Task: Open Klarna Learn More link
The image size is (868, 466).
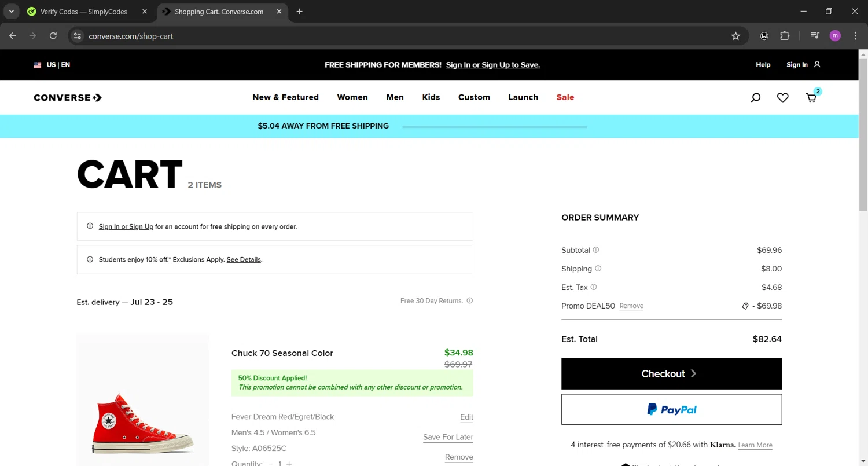Action: click(x=755, y=445)
